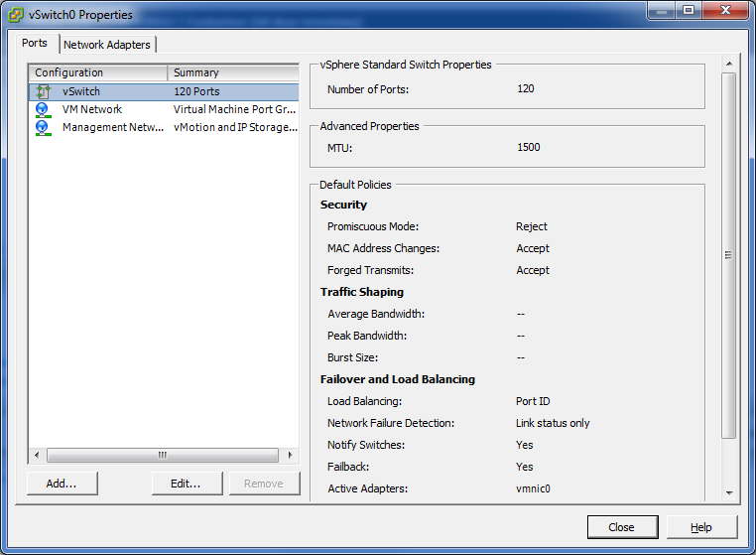Click the horizontal scrollbar right arrow

[290, 455]
